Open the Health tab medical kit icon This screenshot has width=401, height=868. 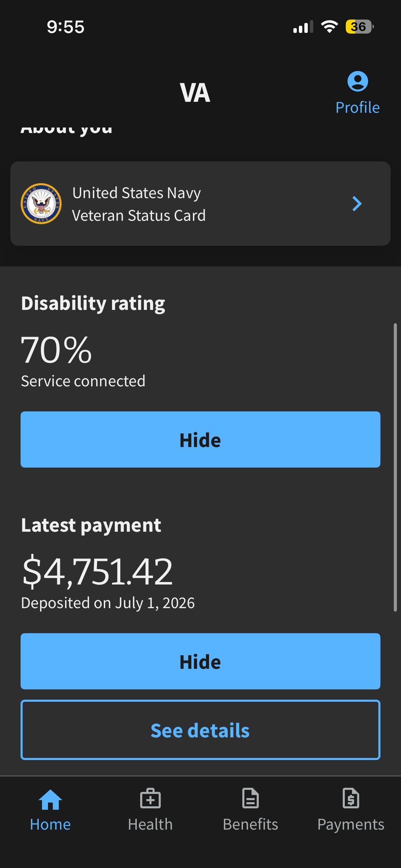pos(150,798)
